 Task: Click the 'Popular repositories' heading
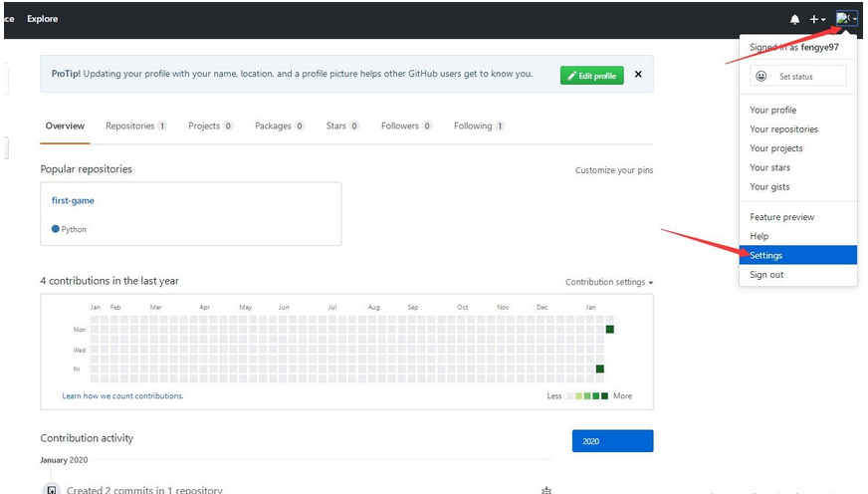pos(87,169)
